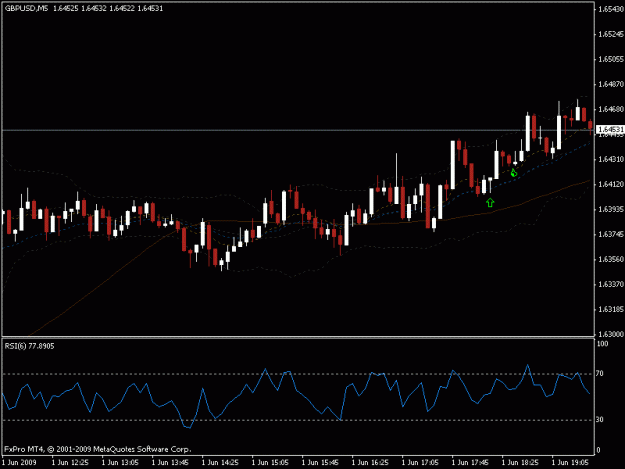Click price axis label 1.63560
The width and height of the screenshot is (625, 469).
611,259
